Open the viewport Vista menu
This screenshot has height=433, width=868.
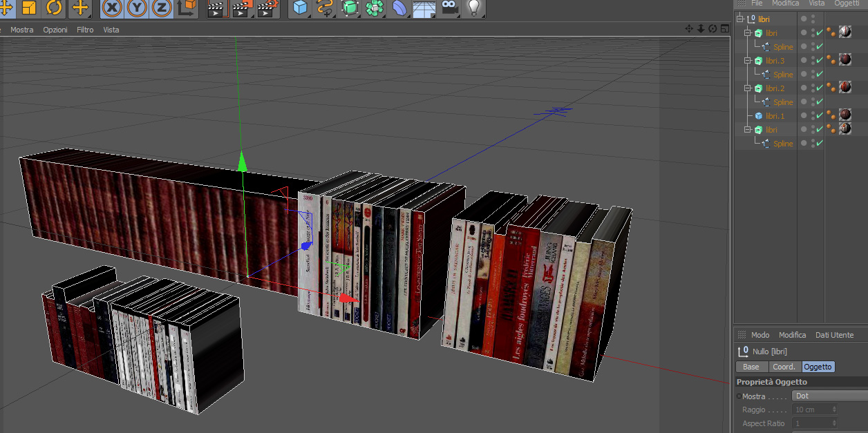click(111, 30)
